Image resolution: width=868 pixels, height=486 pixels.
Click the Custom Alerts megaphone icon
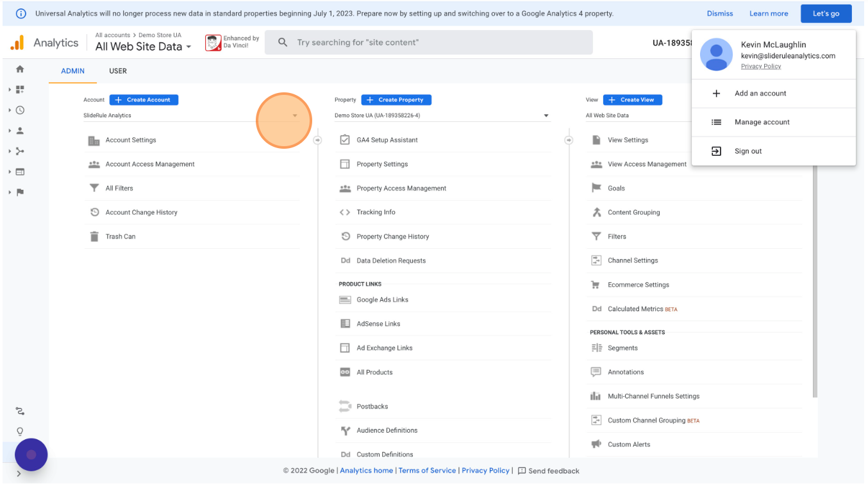(596, 444)
